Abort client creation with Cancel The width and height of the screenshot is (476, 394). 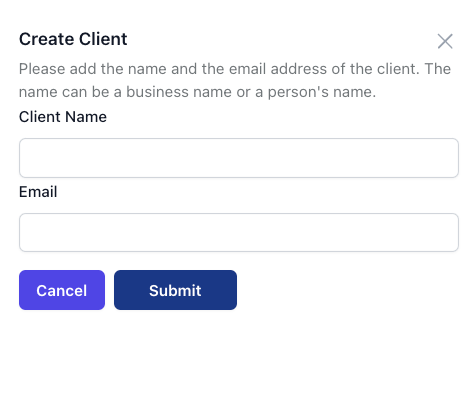click(62, 290)
